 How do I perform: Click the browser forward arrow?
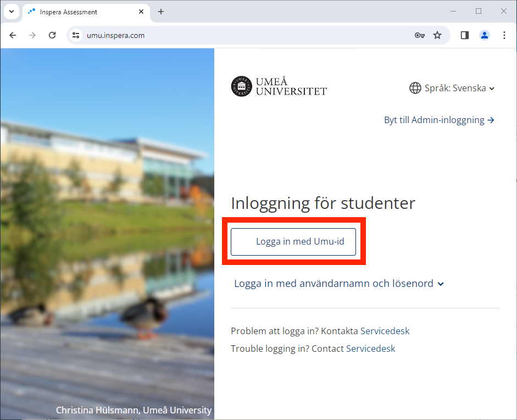coord(32,35)
